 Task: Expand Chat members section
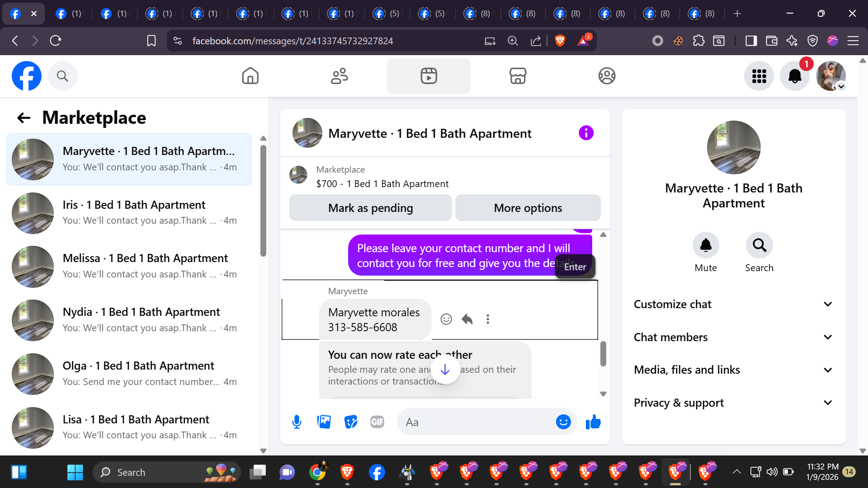point(733,337)
